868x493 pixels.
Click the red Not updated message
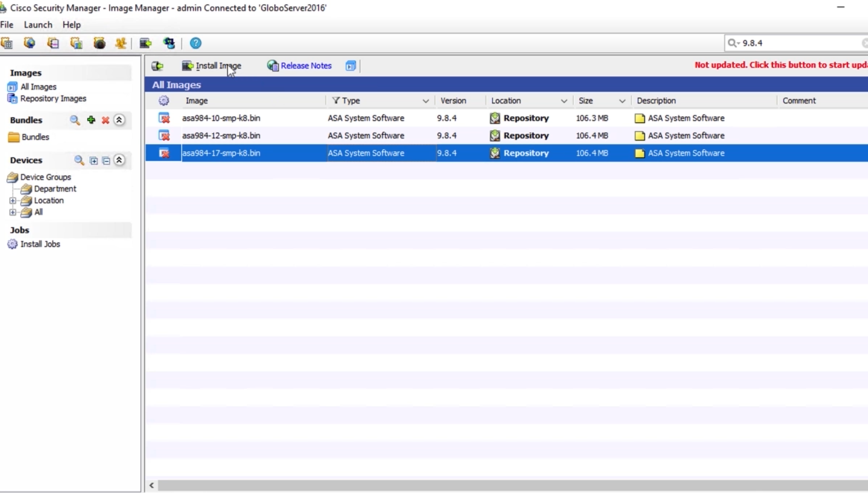(781, 65)
